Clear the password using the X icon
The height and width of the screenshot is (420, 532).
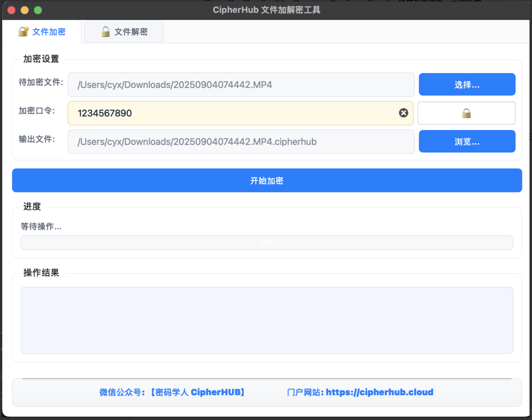pos(403,113)
